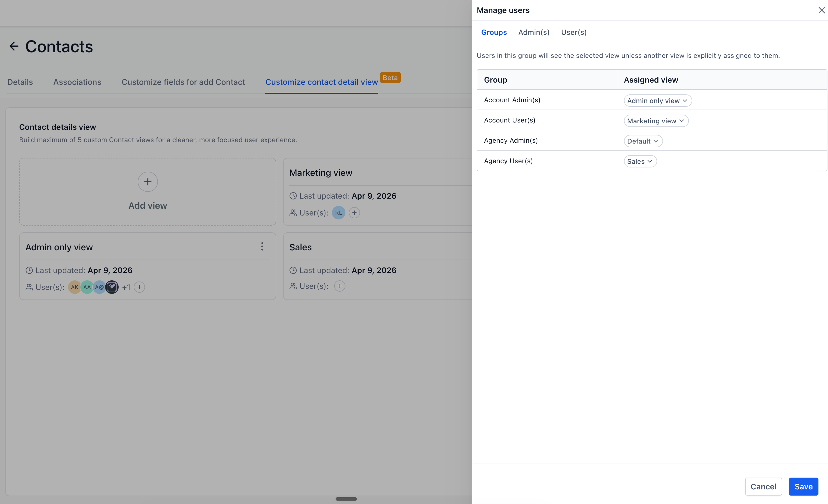Click the Cancel button

(x=763, y=486)
